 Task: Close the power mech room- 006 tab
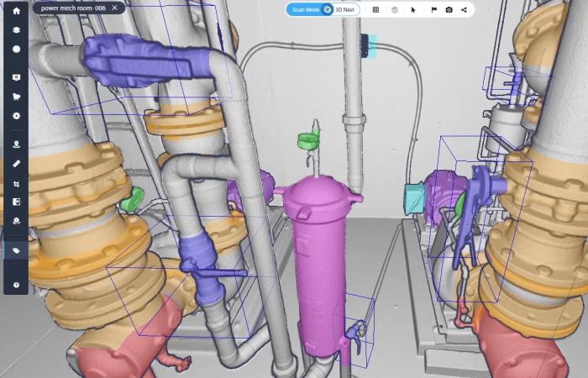pos(115,8)
